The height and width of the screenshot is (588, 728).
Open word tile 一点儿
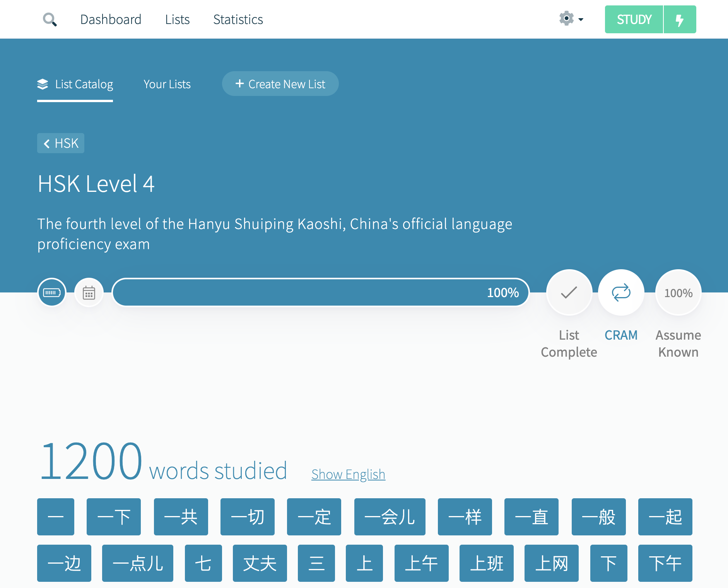coord(138,563)
